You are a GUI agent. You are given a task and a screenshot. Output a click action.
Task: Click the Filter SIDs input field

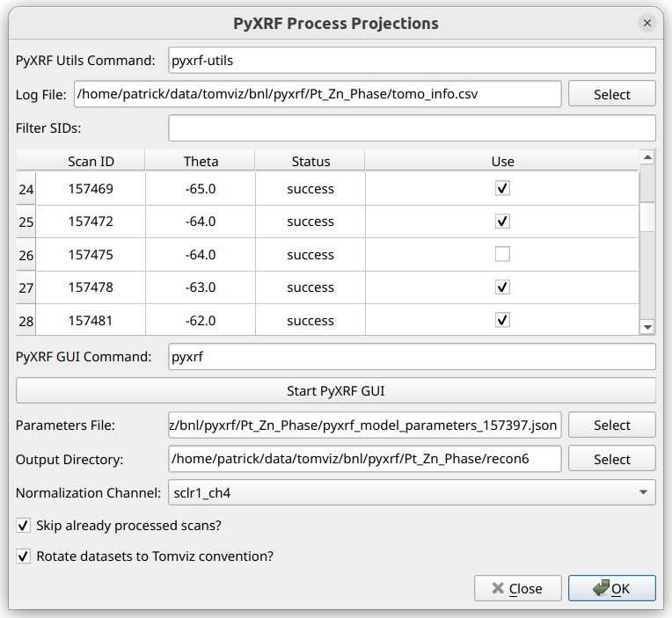[x=412, y=128]
